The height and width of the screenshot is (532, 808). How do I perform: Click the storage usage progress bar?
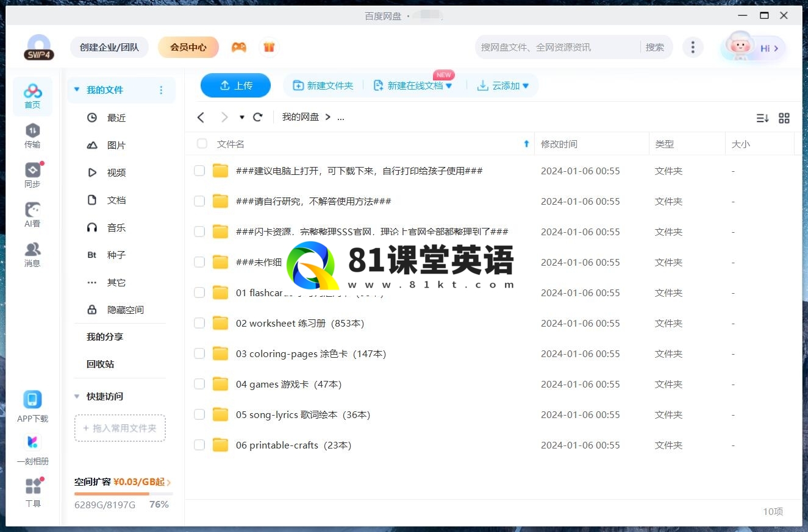124,494
